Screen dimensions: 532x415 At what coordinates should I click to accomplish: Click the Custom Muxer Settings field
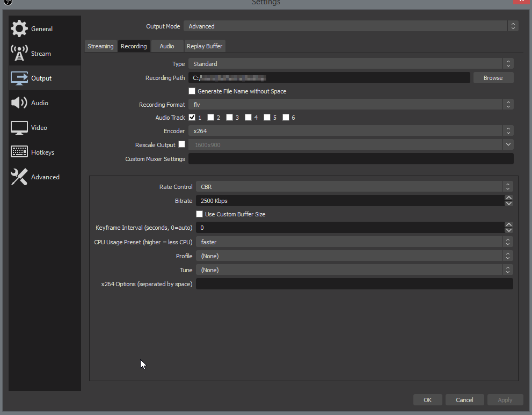[x=351, y=159]
